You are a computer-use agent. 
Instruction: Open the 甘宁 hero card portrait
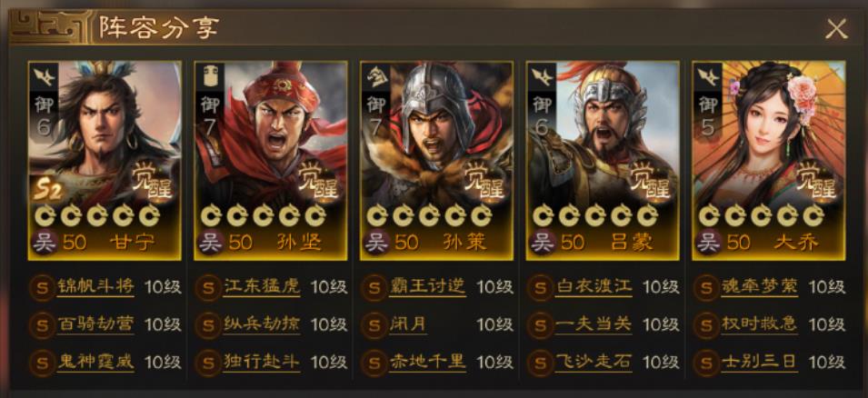(105, 161)
